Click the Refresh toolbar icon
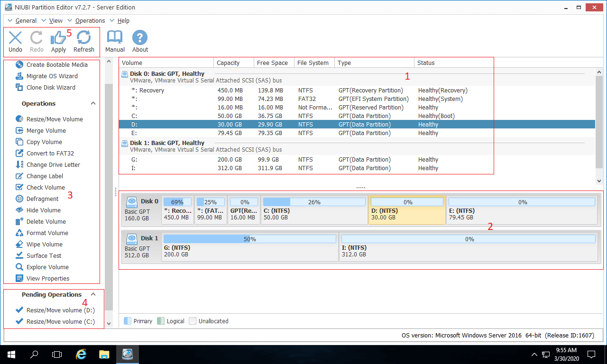This screenshot has width=607, height=364. click(x=84, y=38)
